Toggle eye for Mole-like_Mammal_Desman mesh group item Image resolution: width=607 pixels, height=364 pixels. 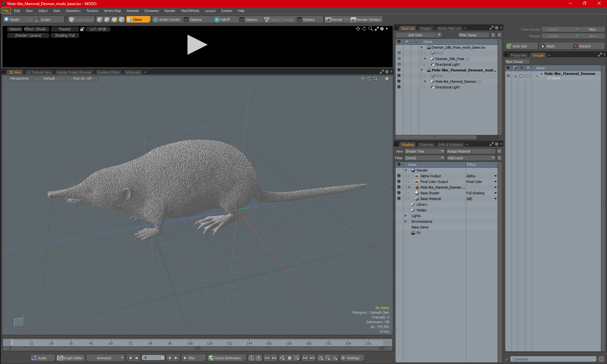[399, 82]
